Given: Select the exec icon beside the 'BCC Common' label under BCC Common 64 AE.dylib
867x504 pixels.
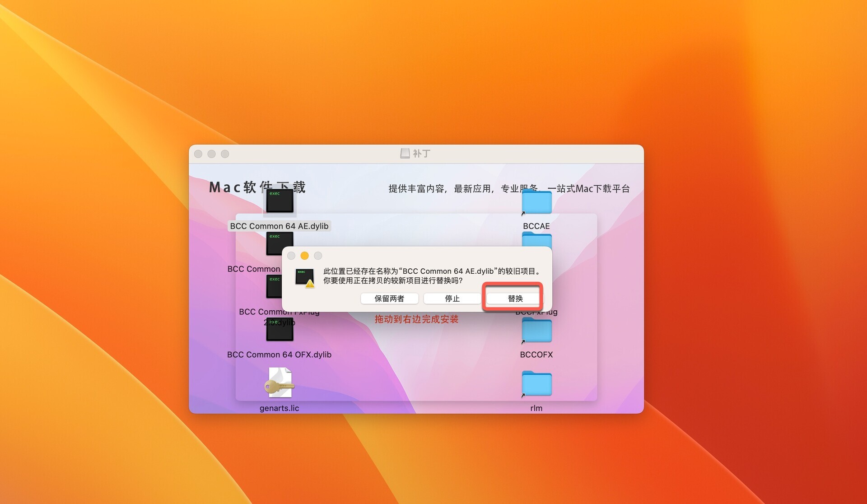Looking at the screenshot, I should [280, 244].
